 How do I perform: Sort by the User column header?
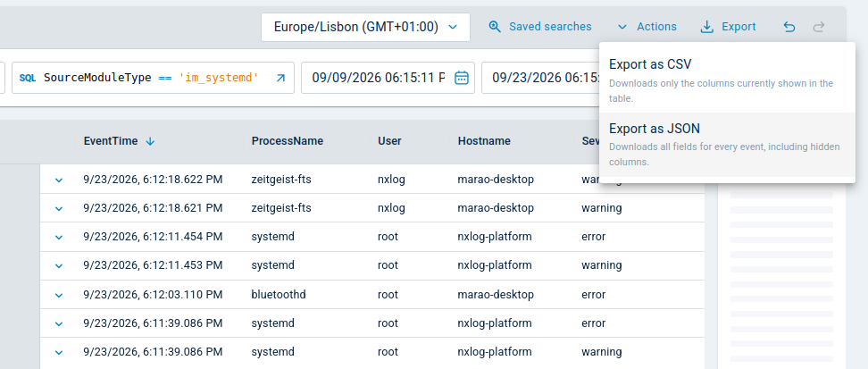389,141
